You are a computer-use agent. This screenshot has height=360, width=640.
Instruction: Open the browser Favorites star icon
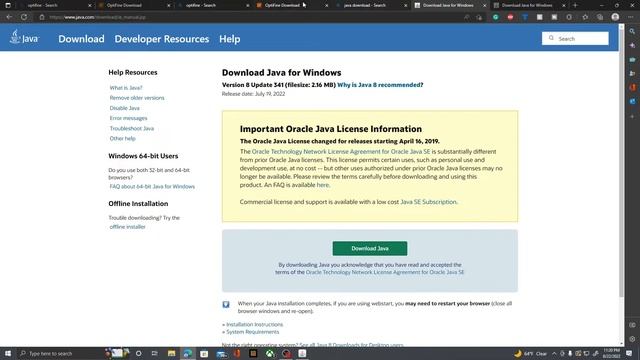pos(585,17)
